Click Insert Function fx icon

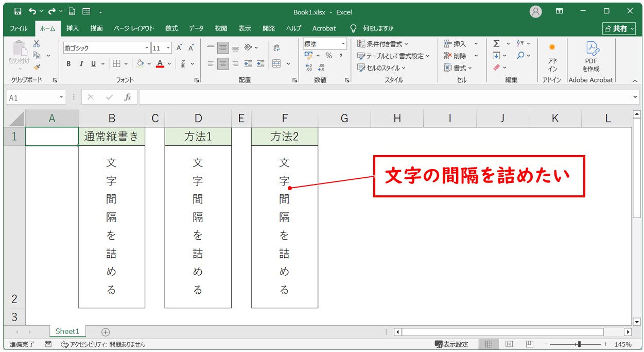128,97
